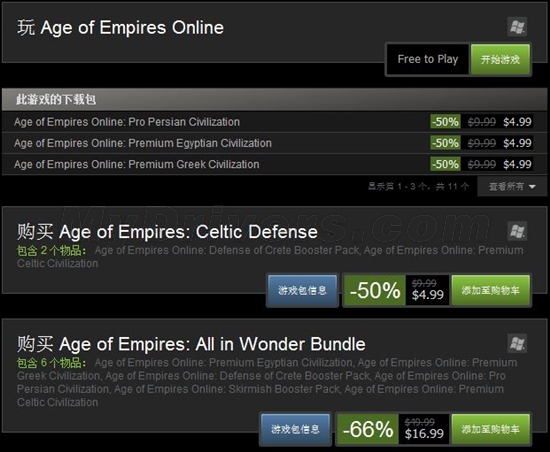Click Windows icon in All in Wonder Bundle
Image resolution: width=550 pixels, height=452 pixels.
[517, 343]
